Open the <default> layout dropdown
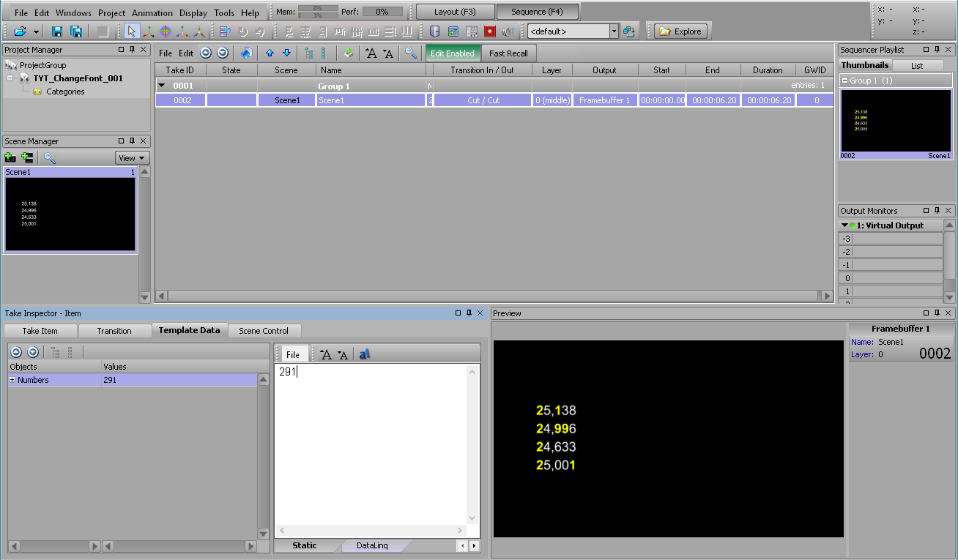This screenshot has height=560, width=958. [x=614, y=31]
